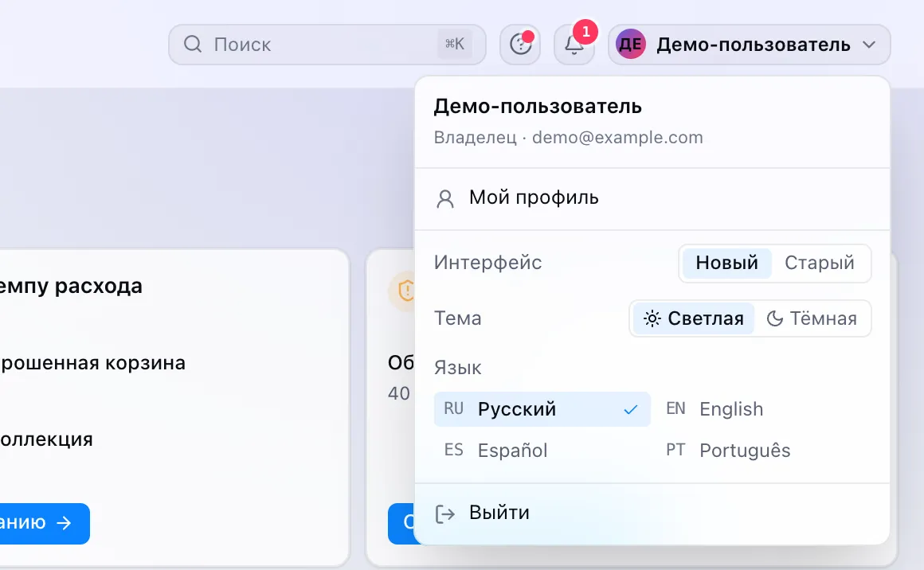Click the ⌘K shortcut badge
The height and width of the screenshot is (570, 924).
454,44
